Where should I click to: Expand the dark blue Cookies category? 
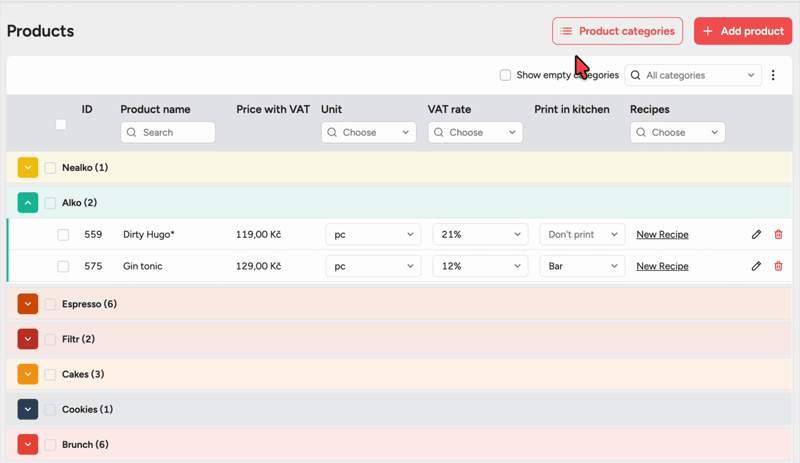point(28,409)
